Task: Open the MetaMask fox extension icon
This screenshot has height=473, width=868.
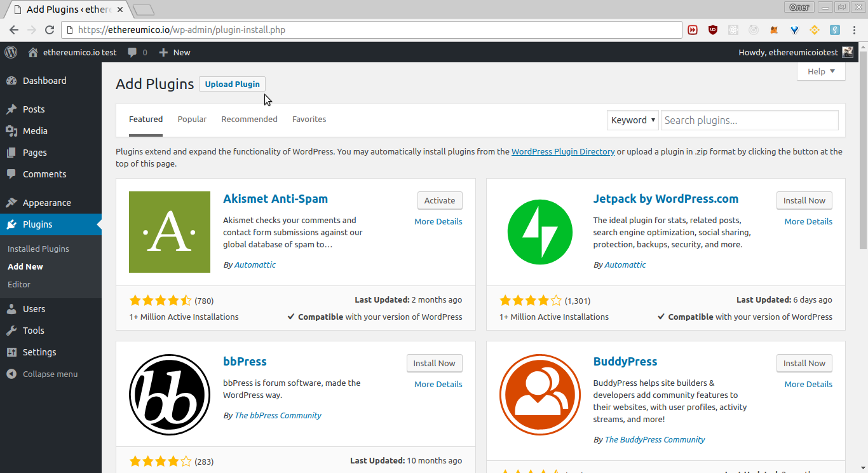Action: pos(774,30)
